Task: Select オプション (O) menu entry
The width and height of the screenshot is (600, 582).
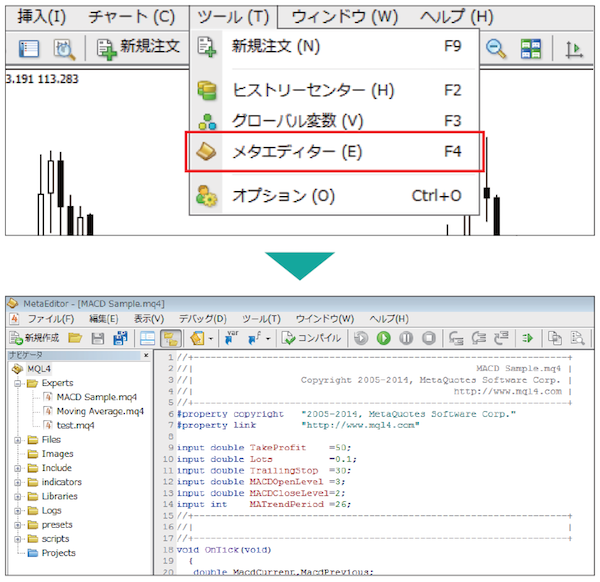Action: (x=334, y=196)
